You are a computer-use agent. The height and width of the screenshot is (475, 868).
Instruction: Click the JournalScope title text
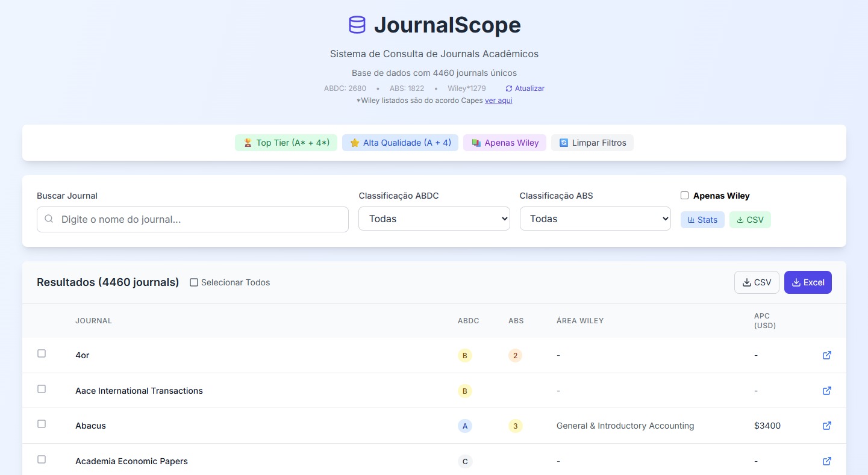click(x=448, y=25)
